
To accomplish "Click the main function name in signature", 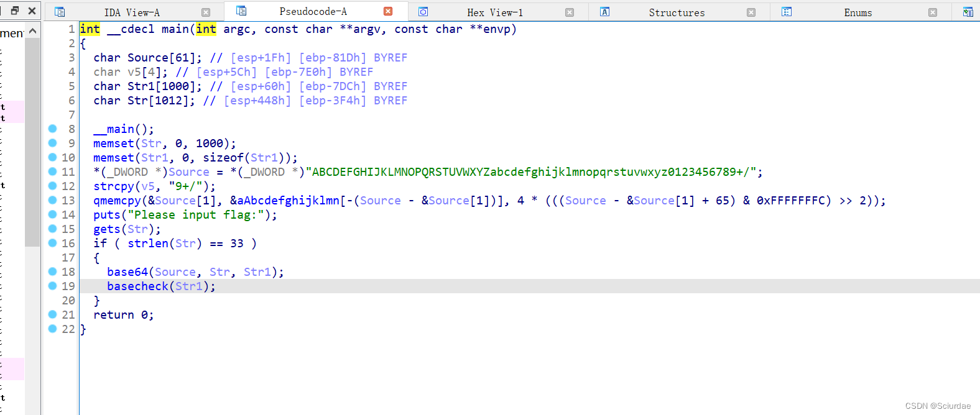I will (x=175, y=29).
